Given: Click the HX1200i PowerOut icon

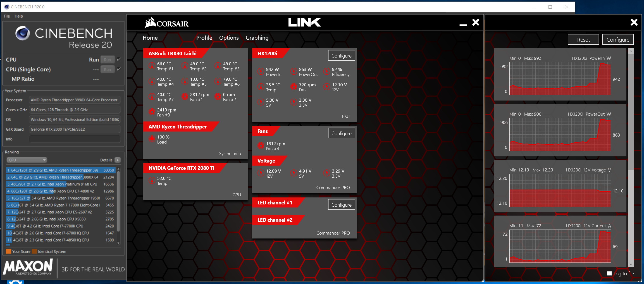Looking at the screenshot, I should pos(294,72).
